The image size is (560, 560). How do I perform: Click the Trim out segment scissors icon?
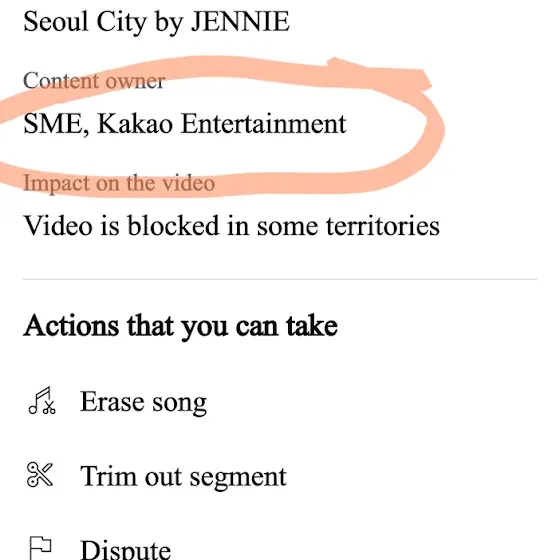pyautogui.click(x=40, y=474)
